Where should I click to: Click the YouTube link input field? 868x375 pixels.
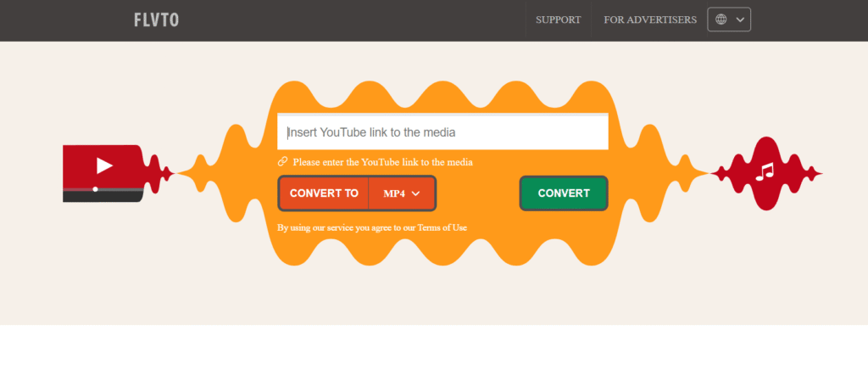click(x=442, y=132)
